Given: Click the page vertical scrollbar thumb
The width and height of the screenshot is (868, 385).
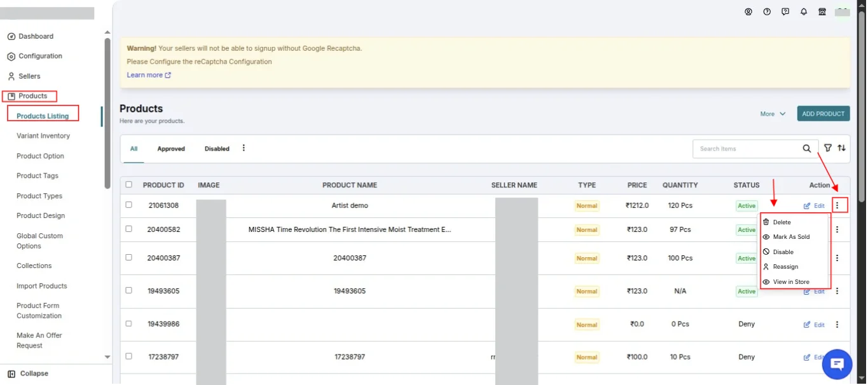Looking at the screenshot, I should [862, 108].
